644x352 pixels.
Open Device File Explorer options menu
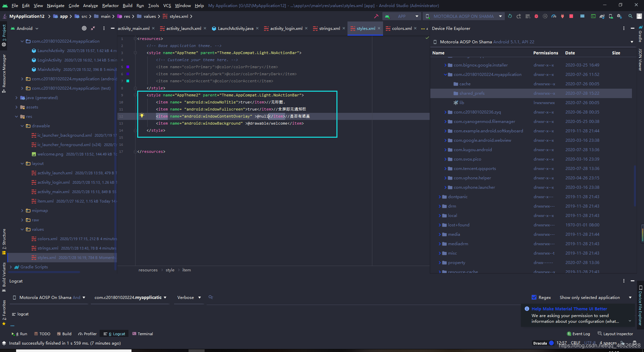[x=624, y=28]
